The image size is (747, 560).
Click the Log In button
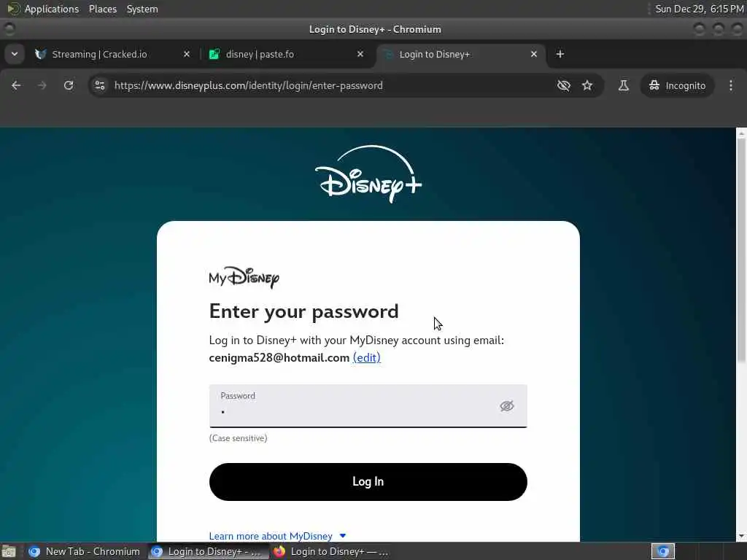click(368, 481)
